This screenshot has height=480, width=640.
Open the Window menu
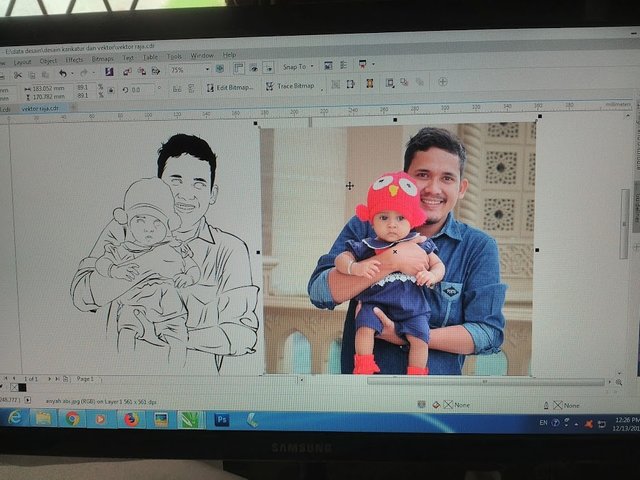[202, 56]
